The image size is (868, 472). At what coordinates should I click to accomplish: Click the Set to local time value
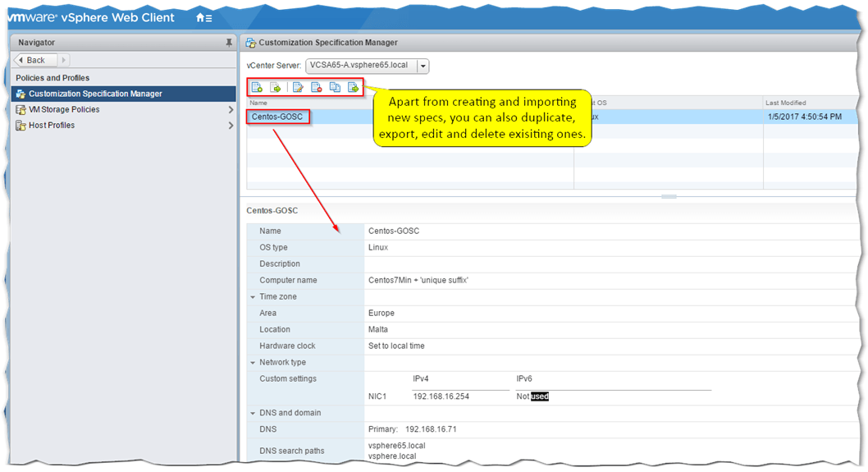pyautogui.click(x=396, y=346)
